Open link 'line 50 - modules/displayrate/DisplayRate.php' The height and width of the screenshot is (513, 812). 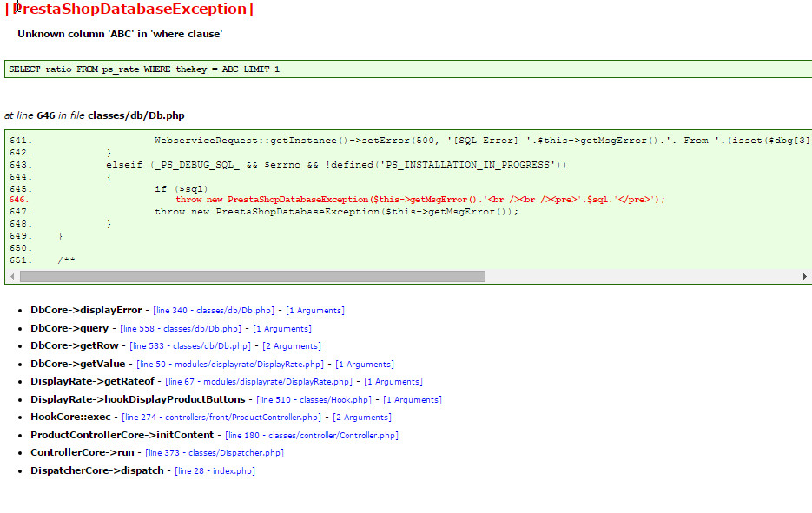pyautogui.click(x=230, y=365)
